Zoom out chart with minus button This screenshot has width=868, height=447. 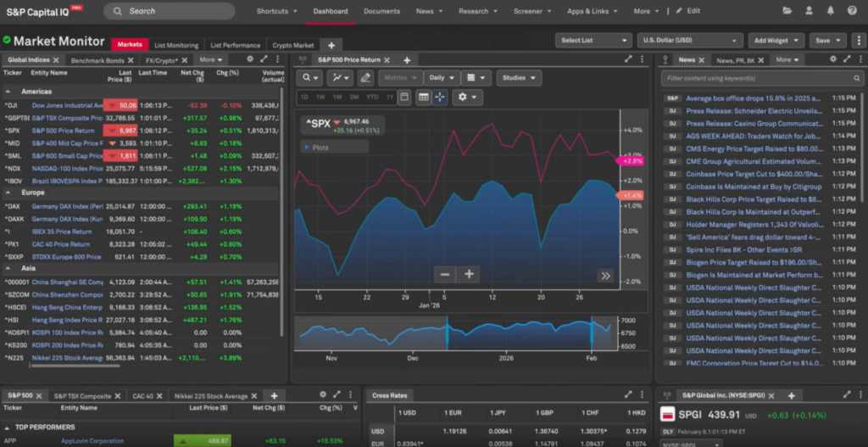coord(445,274)
